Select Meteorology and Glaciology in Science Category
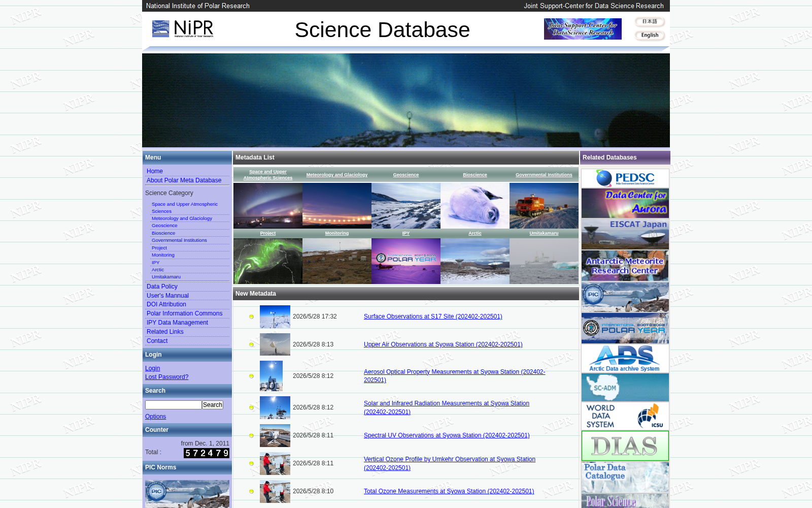Viewport: 812px width, 508px height. (182, 218)
